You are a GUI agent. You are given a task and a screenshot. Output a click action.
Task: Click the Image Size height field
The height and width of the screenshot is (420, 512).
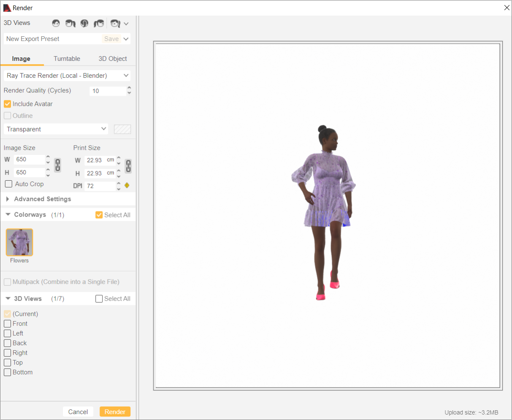pos(29,173)
